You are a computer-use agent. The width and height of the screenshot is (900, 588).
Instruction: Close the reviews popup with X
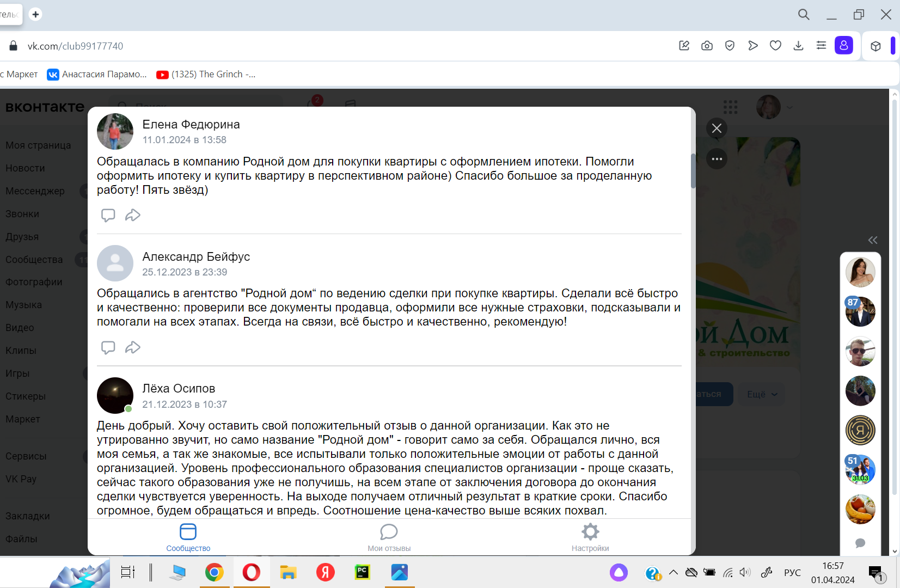coord(717,128)
